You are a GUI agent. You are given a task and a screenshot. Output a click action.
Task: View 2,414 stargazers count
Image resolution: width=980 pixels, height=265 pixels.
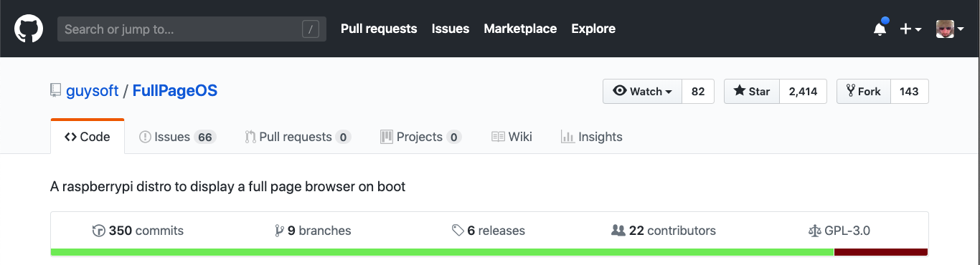click(x=803, y=92)
